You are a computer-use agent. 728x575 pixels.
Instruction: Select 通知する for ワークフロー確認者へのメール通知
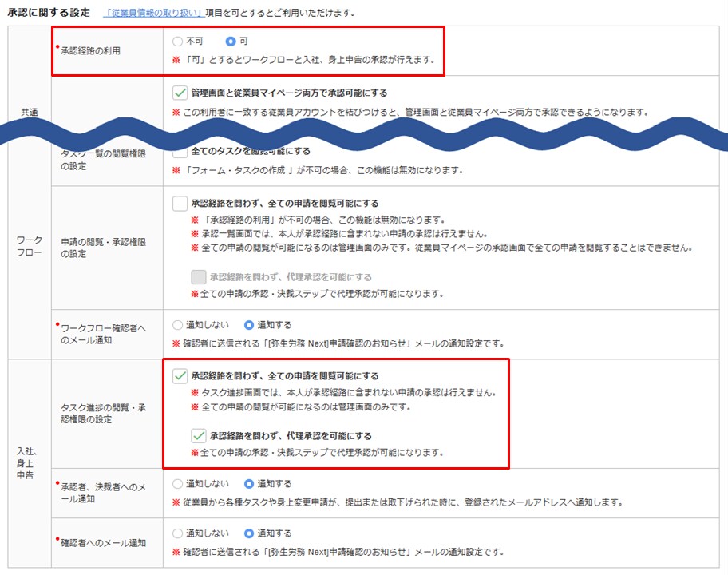[x=249, y=326]
